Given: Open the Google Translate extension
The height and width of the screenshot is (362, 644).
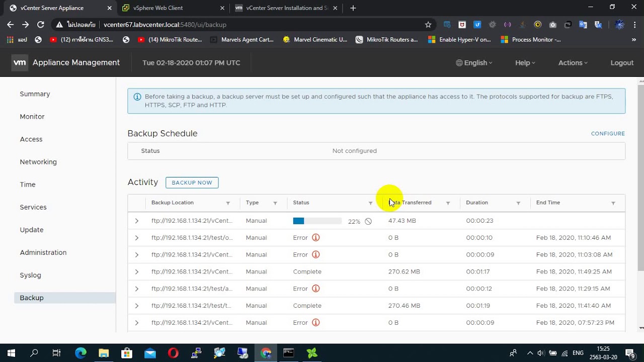Looking at the screenshot, I should click(583, 25).
